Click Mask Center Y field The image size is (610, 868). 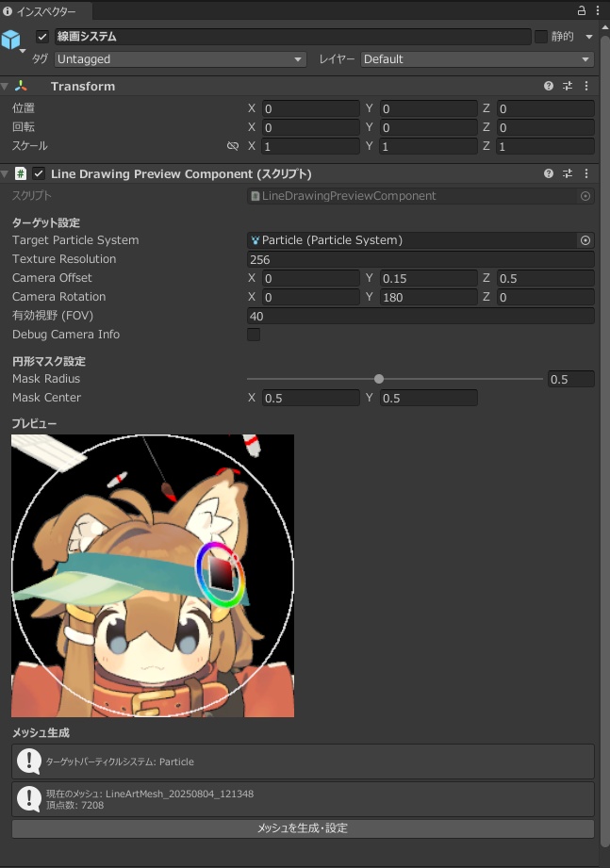pos(428,398)
